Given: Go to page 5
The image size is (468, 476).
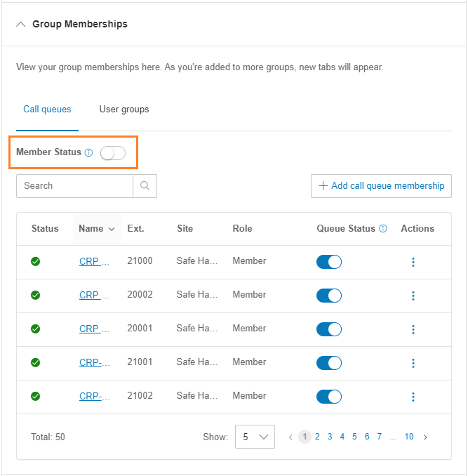Looking at the screenshot, I should coord(354,437).
